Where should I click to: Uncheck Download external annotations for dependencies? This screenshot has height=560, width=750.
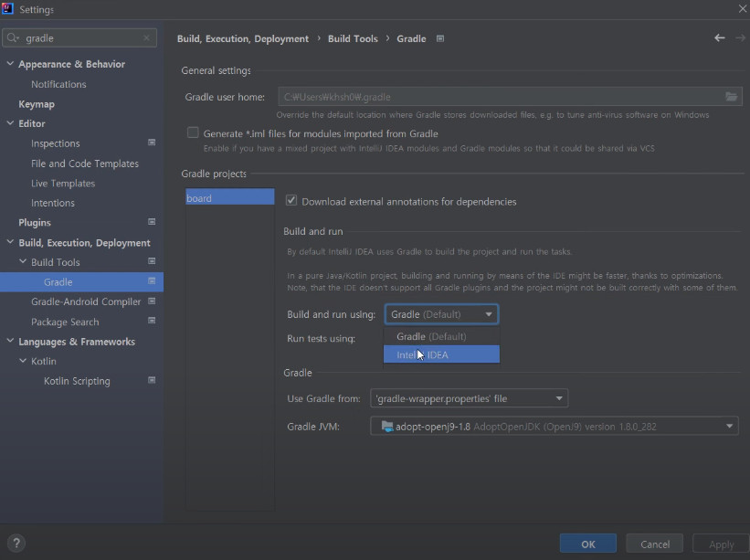(290, 200)
